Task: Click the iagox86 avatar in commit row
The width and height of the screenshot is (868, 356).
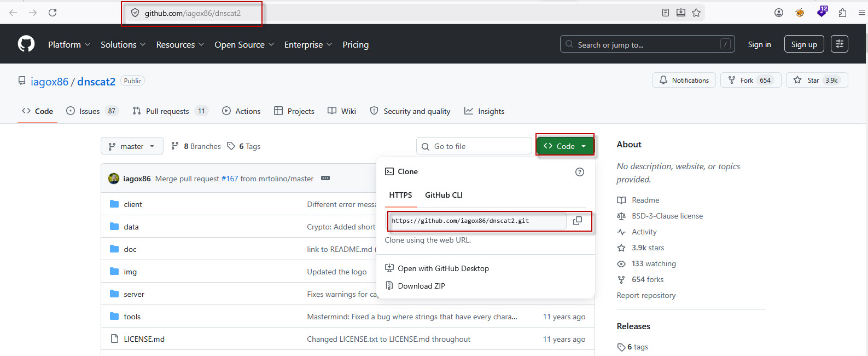Action: pos(114,179)
